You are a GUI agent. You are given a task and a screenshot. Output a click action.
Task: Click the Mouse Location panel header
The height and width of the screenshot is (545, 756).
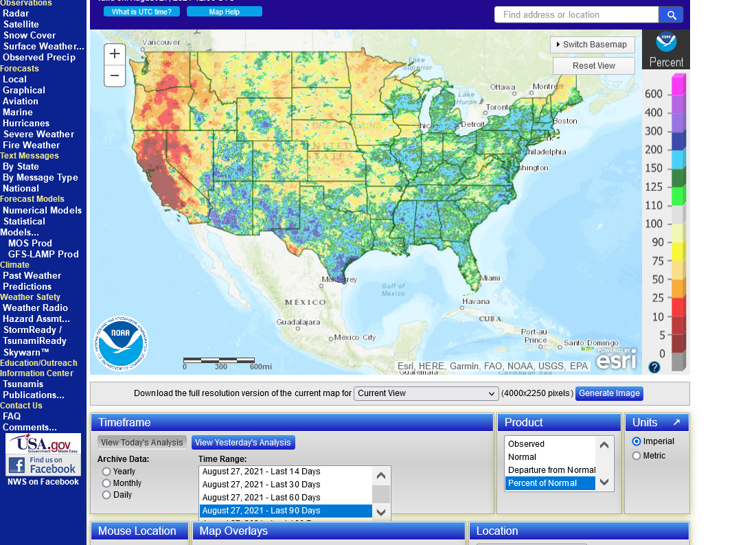(x=139, y=531)
